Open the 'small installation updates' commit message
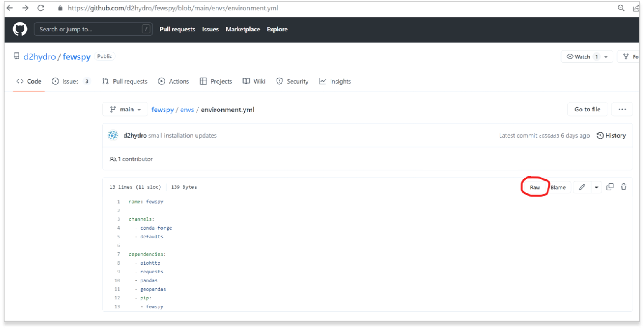Viewport: 644px width, 329px height. tap(183, 136)
